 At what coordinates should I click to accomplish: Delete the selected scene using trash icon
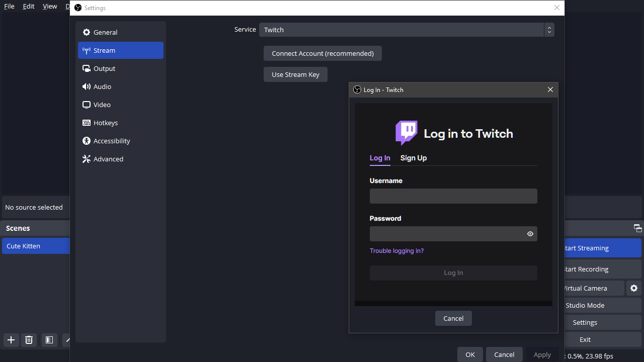pyautogui.click(x=29, y=340)
